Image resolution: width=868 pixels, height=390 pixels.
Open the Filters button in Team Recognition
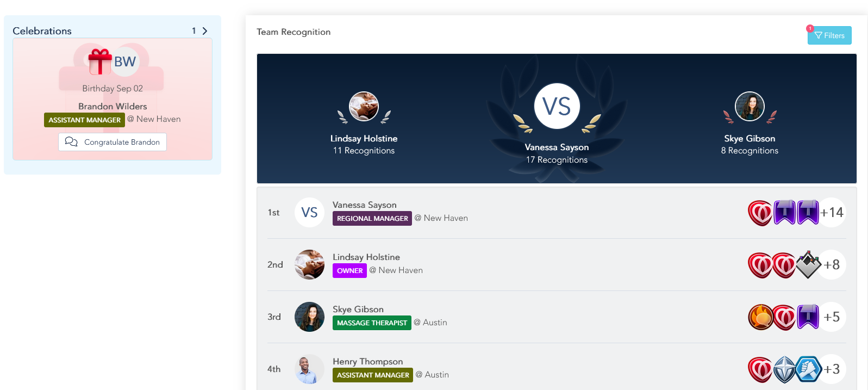point(829,35)
